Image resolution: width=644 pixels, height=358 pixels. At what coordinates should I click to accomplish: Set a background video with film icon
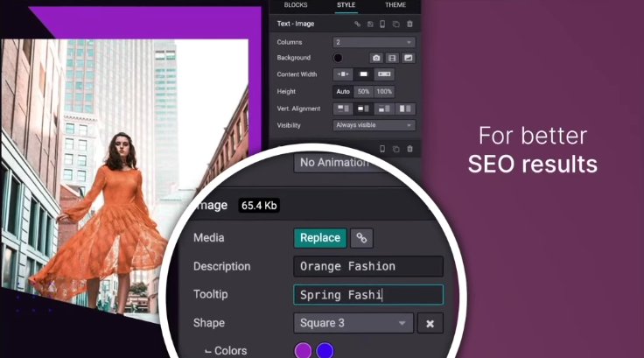(392, 58)
